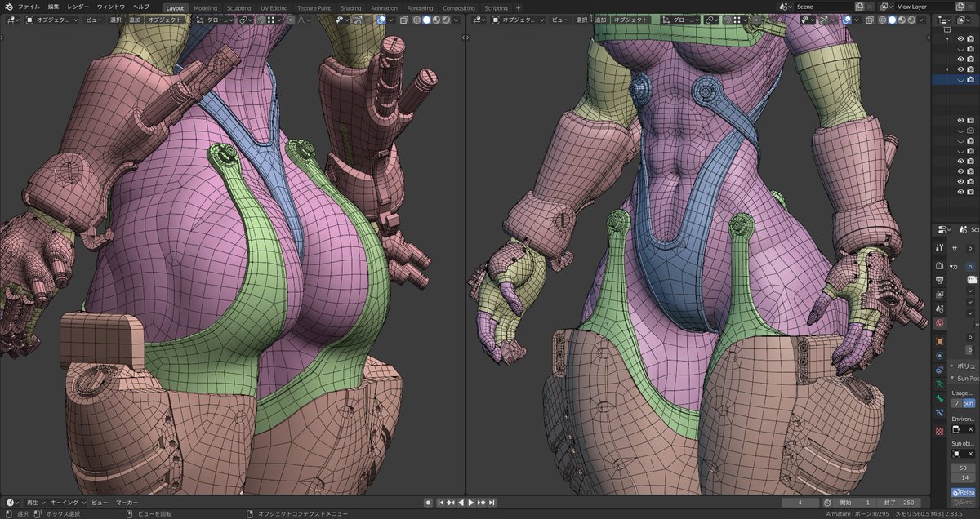Image resolution: width=980 pixels, height=519 pixels.
Task: Open Bone properties tab with green bone
Action: coord(940,398)
